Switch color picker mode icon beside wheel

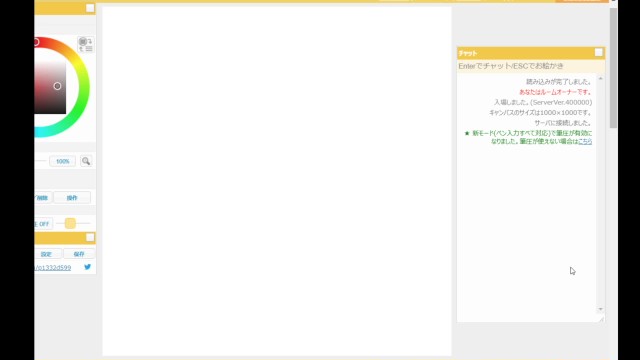[86, 44]
